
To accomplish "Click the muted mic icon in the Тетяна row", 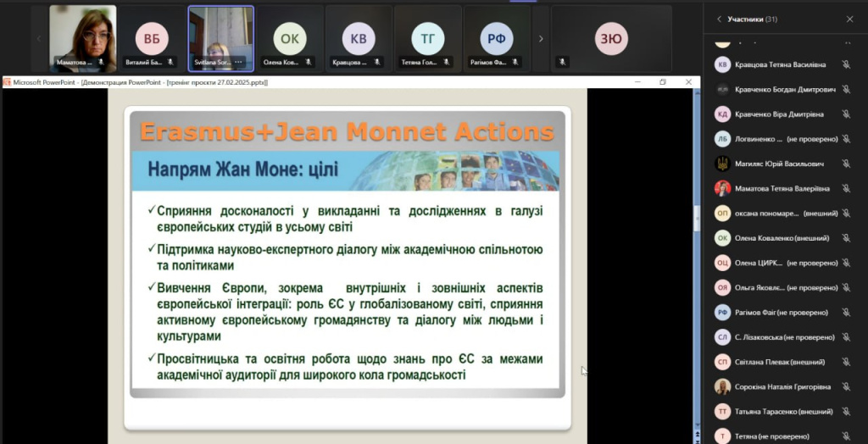I will pos(846,436).
